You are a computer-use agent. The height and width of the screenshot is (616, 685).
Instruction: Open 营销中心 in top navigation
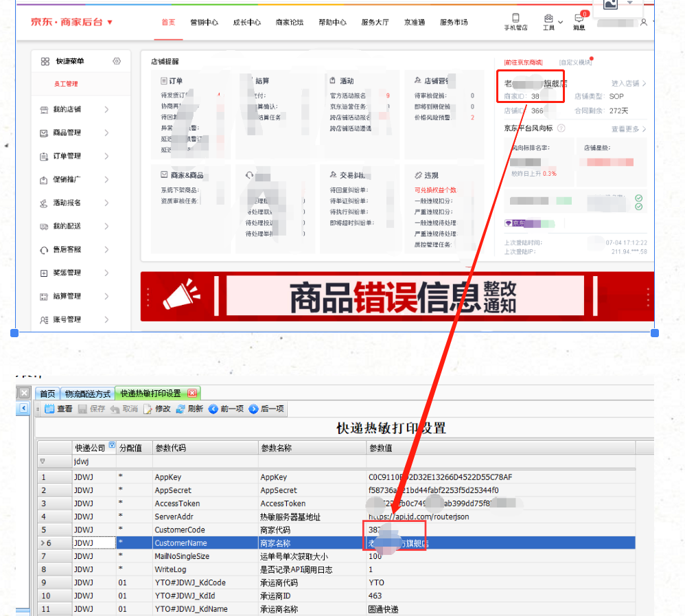[x=204, y=22]
